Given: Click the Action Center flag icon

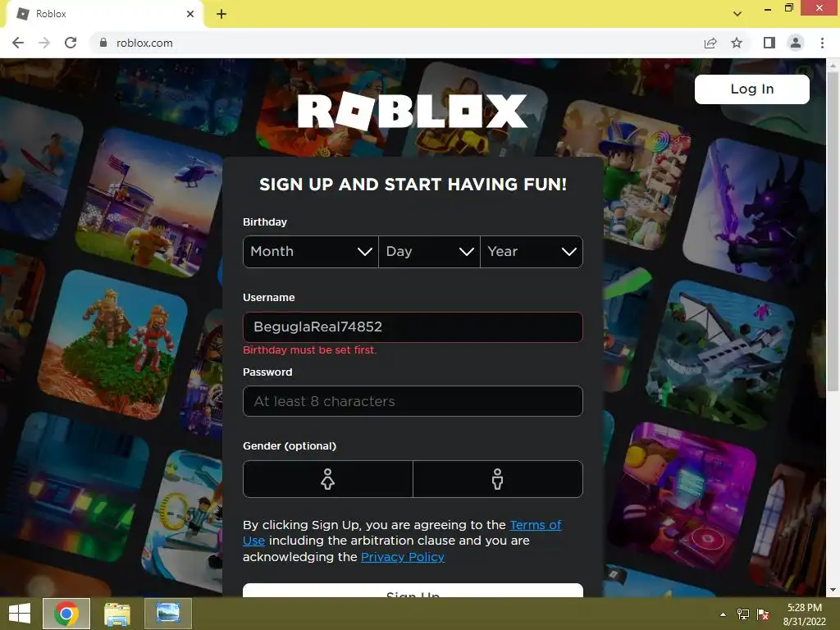Looking at the screenshot, I should click(x=763, y=614).
